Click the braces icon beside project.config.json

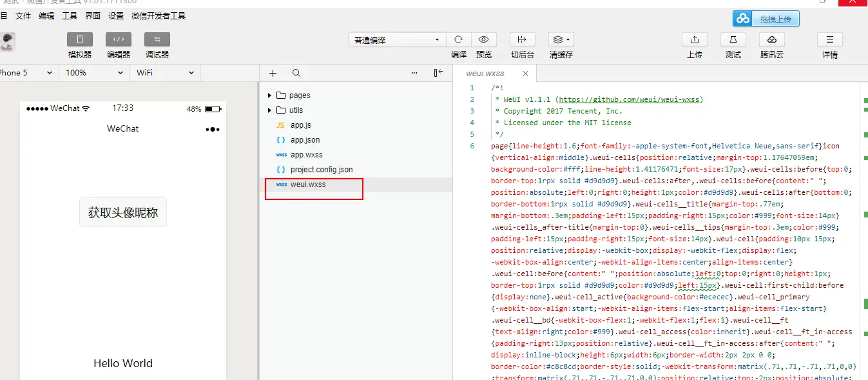coord(281,170)
